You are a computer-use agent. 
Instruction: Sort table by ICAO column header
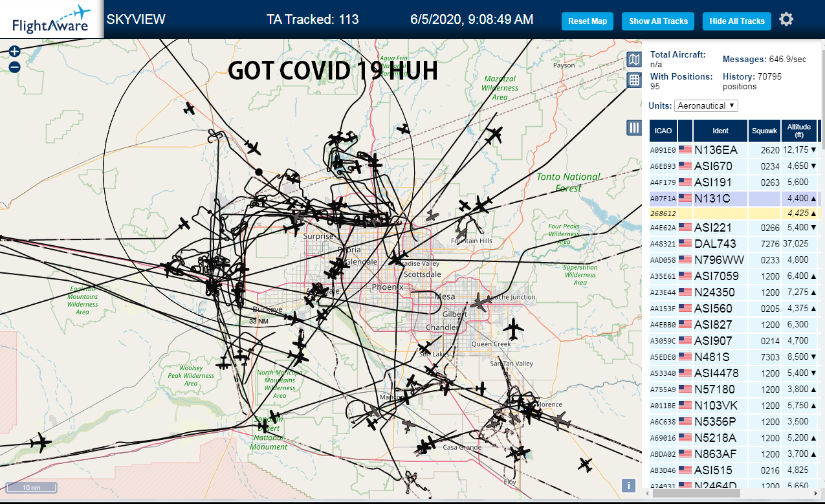point(663,131)
